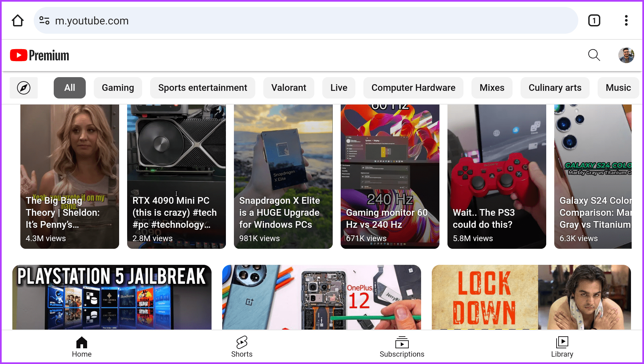Click the Home icon in bottom navigation

tap(81, 342)
